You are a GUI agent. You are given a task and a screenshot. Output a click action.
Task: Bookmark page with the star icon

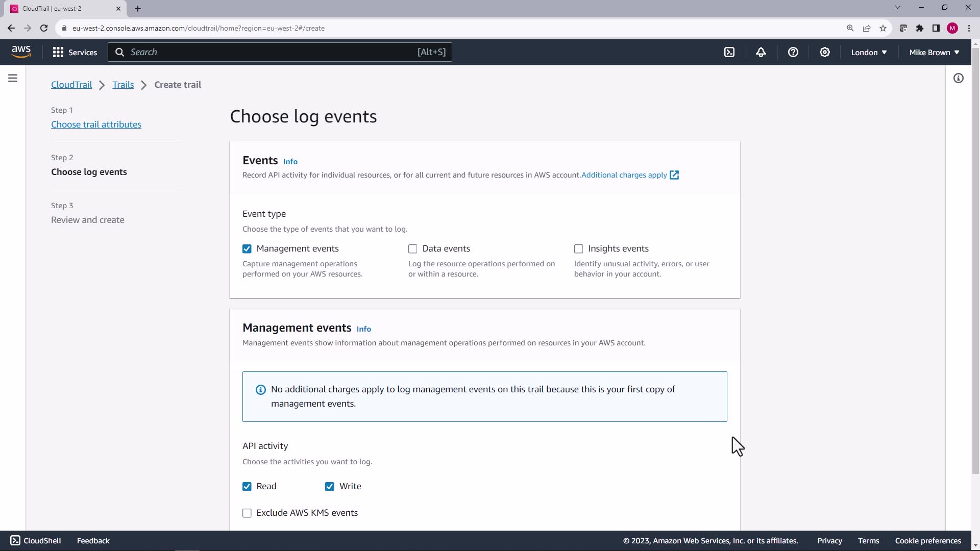883,28
